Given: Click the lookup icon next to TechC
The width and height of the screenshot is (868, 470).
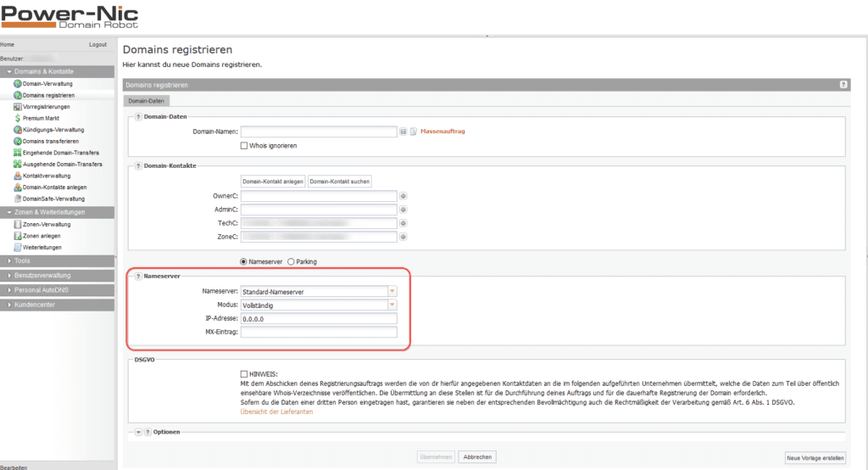Looking at the screenshot, I should pos(403,223).
